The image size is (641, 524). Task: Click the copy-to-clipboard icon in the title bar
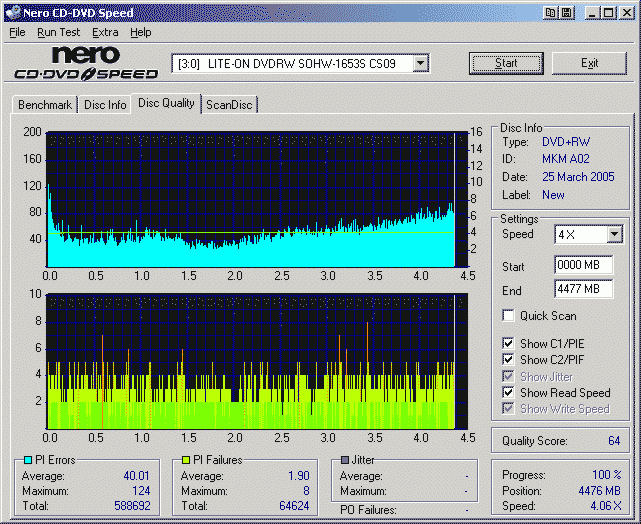click(551, 13)
